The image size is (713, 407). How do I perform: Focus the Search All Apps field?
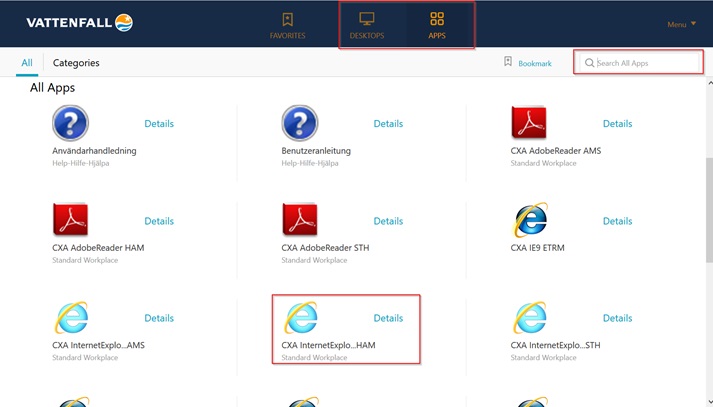(x=638, y=62)
